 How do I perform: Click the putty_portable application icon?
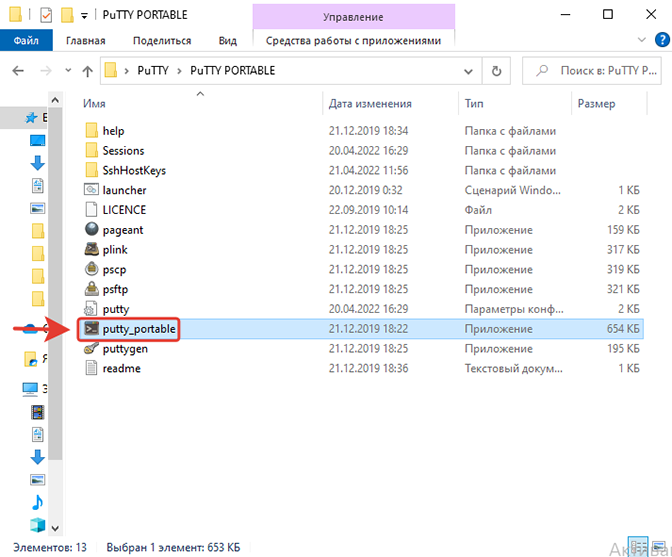click(91, 329)
